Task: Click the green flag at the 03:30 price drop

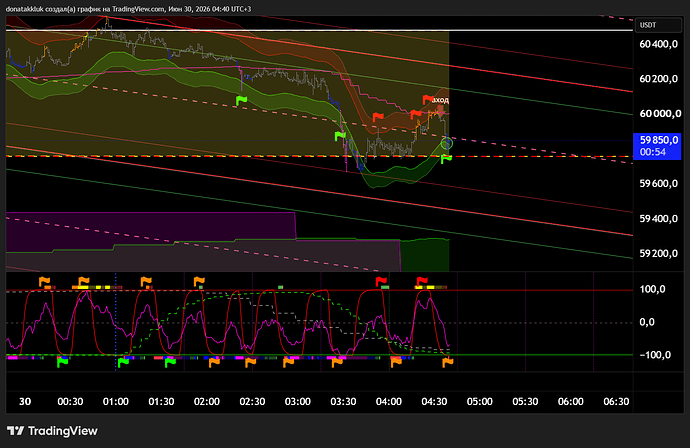Action: [x=340, y=136]
